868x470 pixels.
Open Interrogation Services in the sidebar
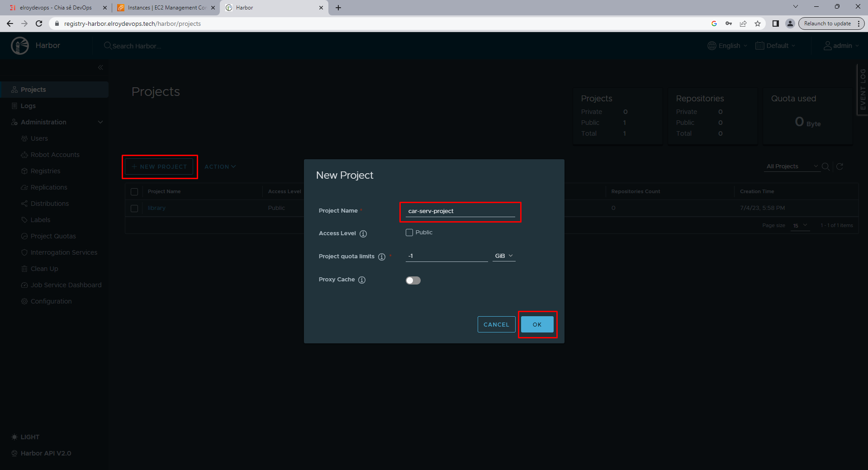pos(64,252)
